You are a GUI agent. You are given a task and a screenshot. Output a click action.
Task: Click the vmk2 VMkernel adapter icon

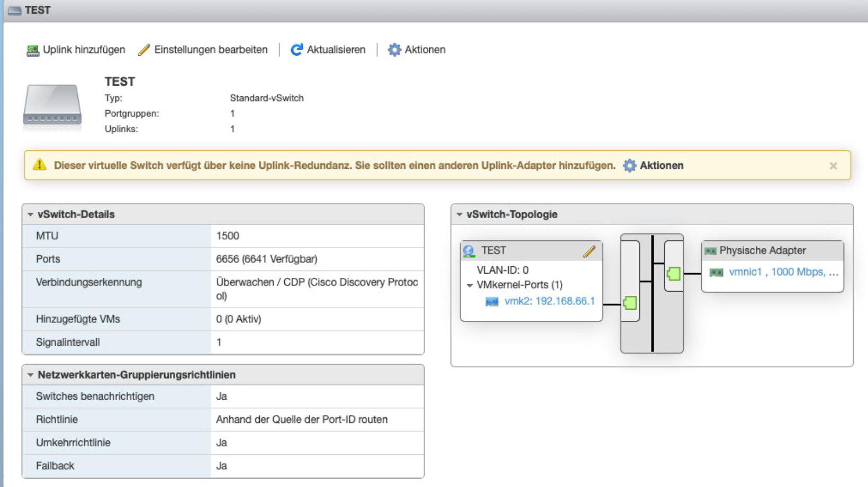pos(492,302)
